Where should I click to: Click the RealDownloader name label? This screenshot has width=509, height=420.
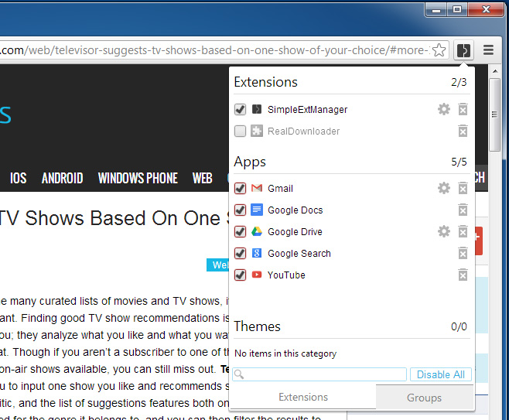pyautogui.click(x=303, y=131)
